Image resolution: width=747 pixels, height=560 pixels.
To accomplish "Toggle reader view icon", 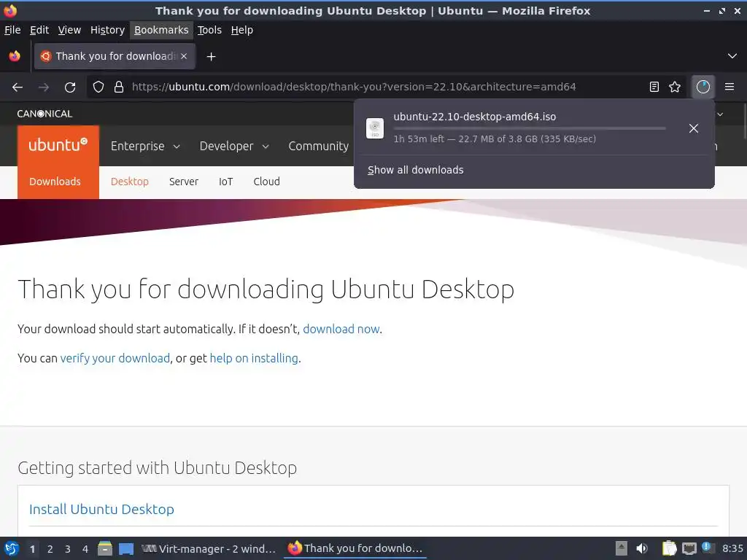I will pos(654,87).
